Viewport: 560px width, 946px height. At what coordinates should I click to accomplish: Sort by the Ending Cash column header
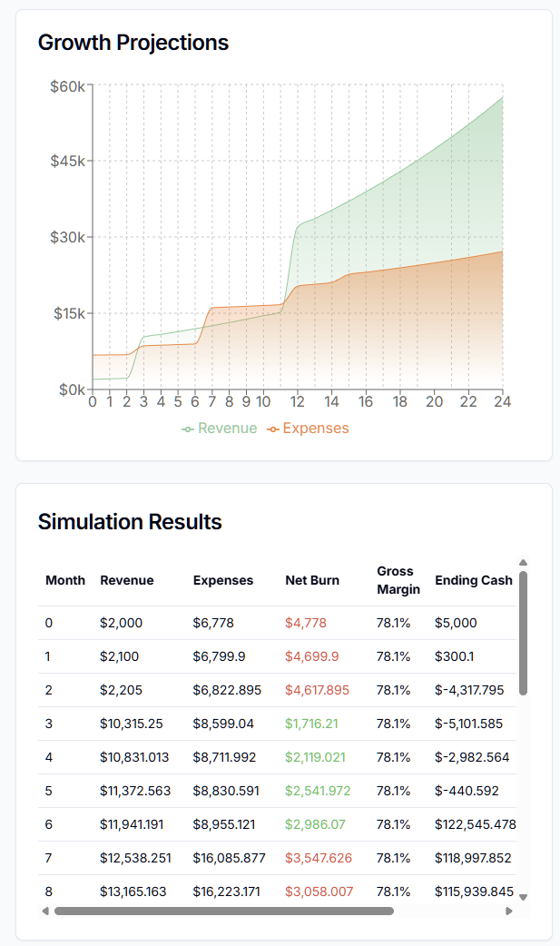click(474, 580)
